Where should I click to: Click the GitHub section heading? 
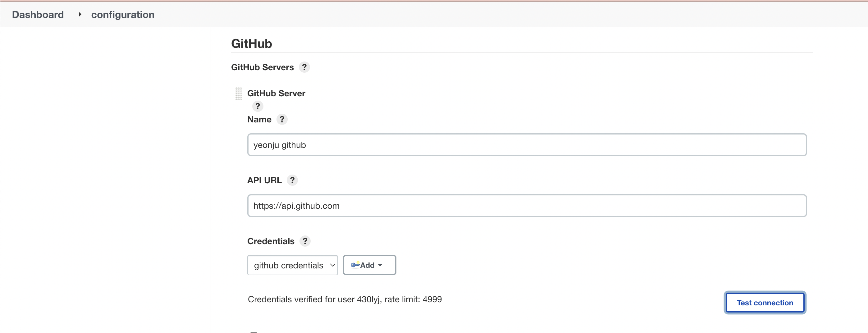point(251,43)
